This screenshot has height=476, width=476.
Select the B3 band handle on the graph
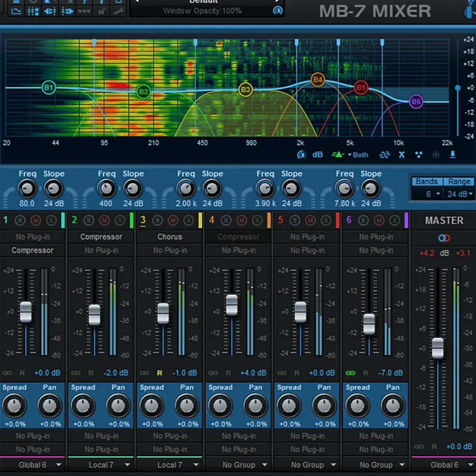point(245,89)
